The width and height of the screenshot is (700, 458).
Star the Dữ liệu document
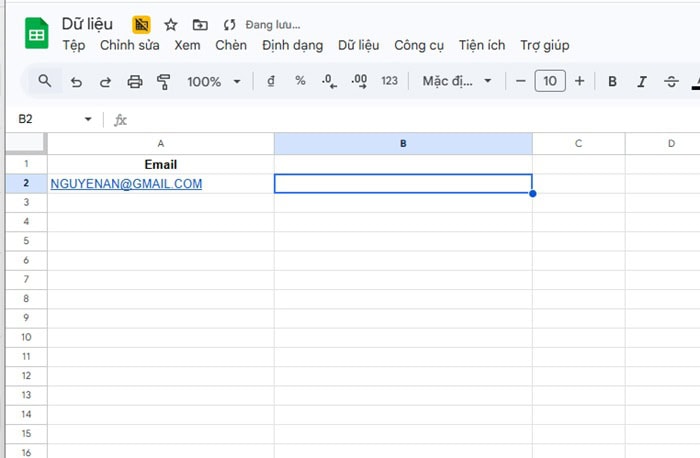point(171,24)
